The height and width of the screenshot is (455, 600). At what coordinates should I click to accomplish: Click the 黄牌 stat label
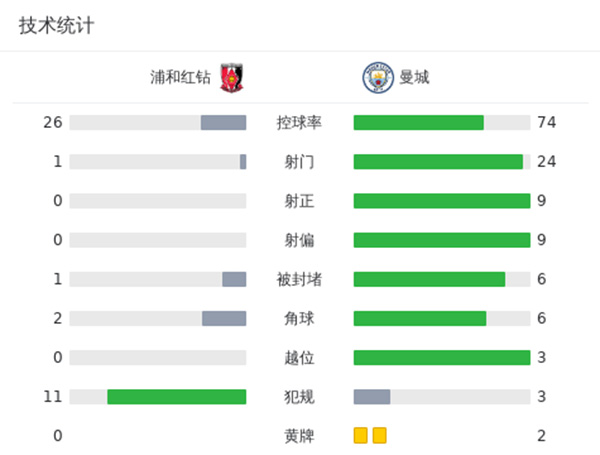299,436
